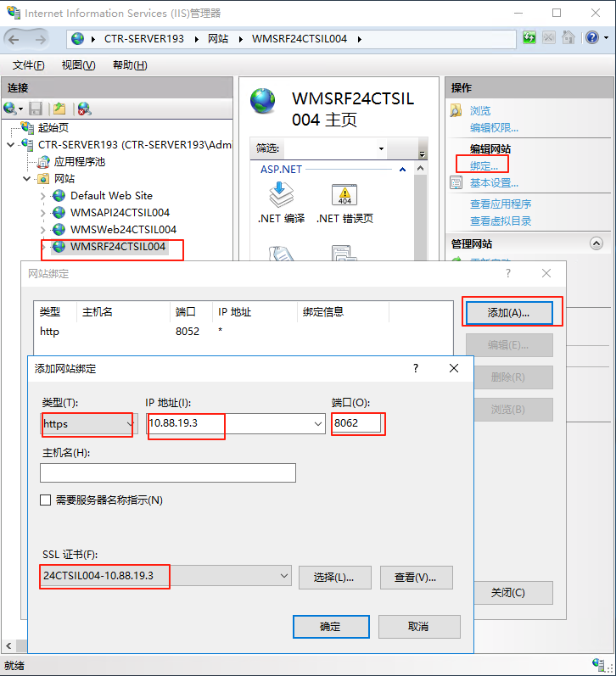Viewport: 616px width, 676px height.
Task: Click the 添加(A)... button
Action: [508, 313]
